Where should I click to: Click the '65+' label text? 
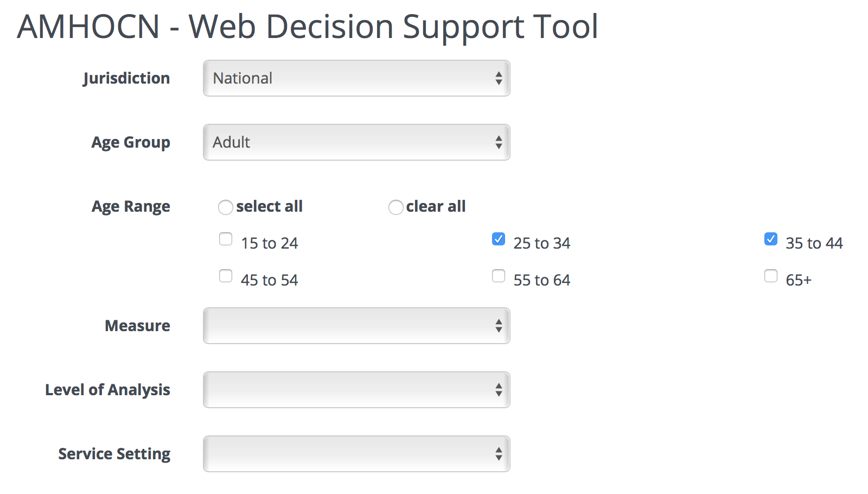799,280
